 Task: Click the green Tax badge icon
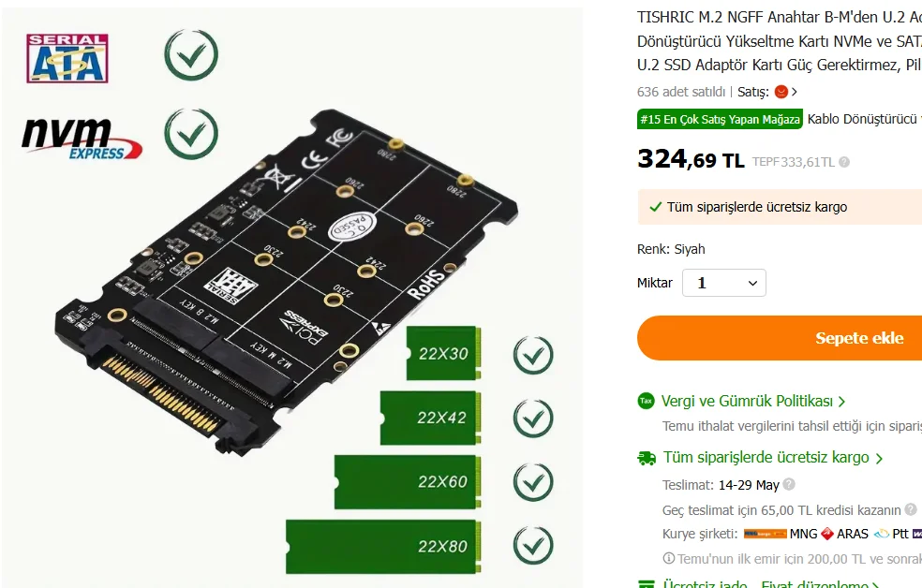click(646, 401)
